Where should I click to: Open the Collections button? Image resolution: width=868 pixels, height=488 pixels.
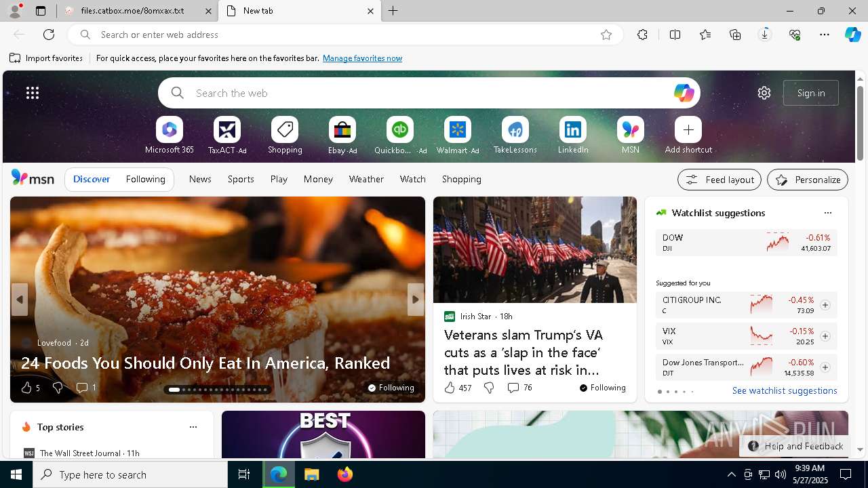click(x=735, y=35)
